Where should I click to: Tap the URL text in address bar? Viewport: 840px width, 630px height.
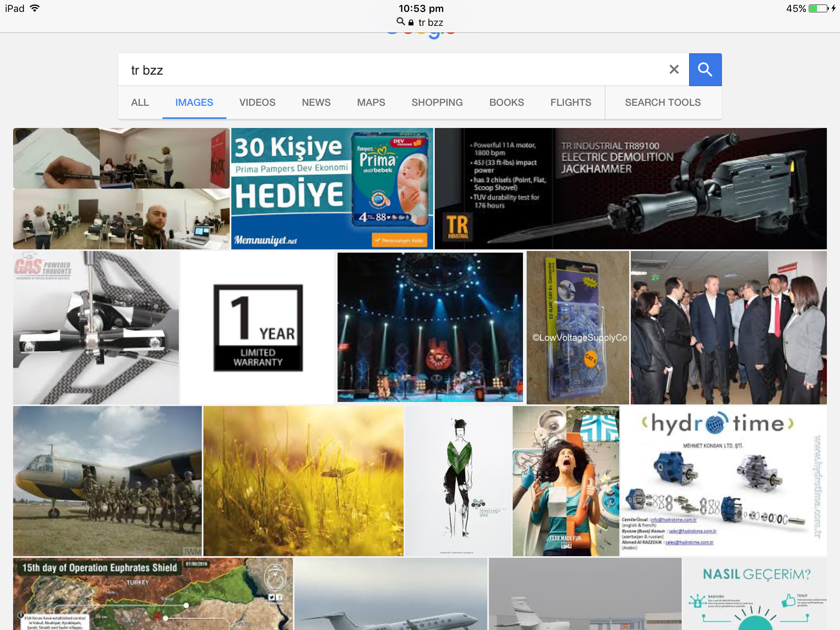tap(431, 23)
